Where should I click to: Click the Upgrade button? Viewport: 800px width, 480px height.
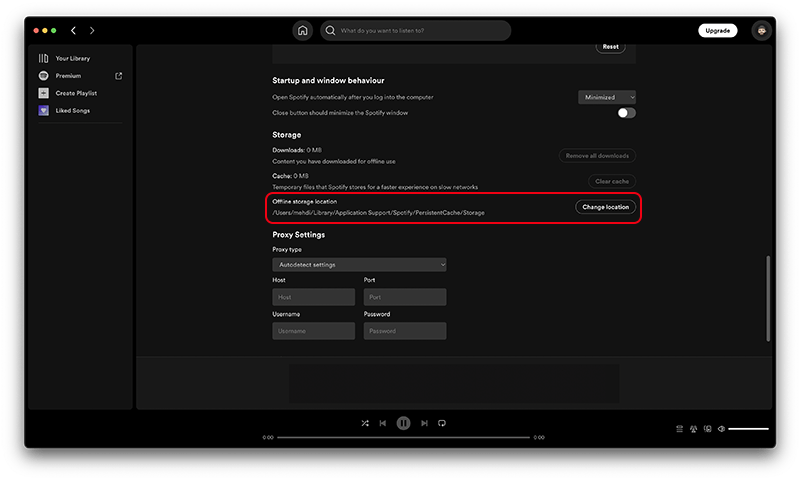click(x=717, y=31)
